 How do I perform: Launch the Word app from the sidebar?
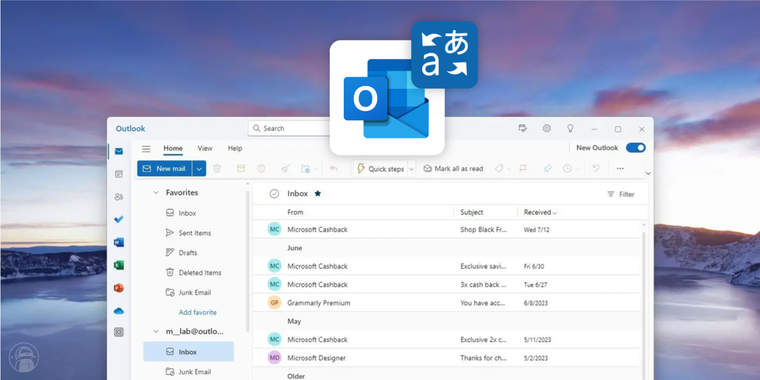point(119,242)
